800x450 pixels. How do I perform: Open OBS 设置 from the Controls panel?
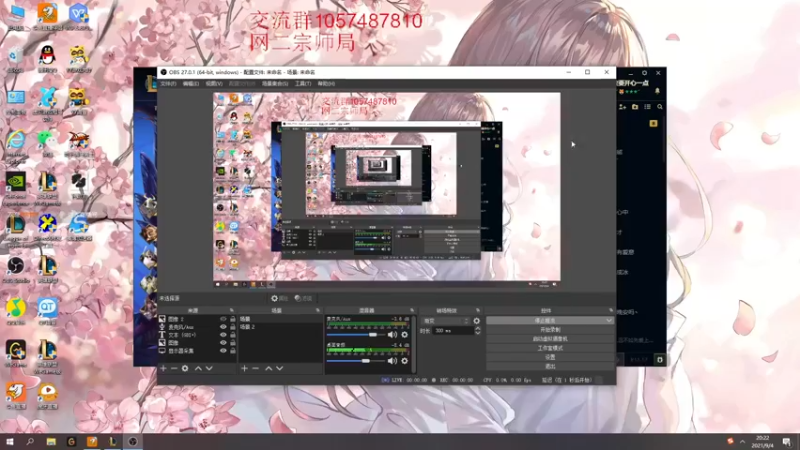pyautogui.click(x=549, y=357)
